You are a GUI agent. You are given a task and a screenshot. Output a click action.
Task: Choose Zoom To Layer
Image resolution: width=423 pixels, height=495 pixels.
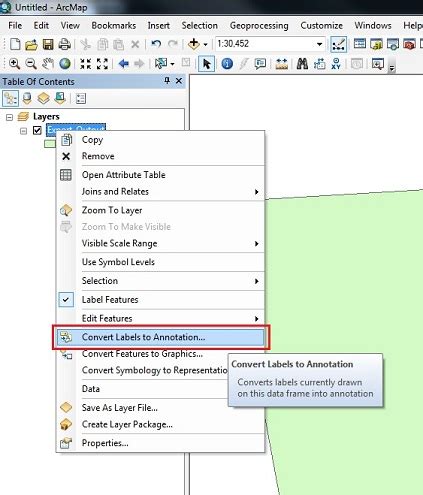coord(161,210)
